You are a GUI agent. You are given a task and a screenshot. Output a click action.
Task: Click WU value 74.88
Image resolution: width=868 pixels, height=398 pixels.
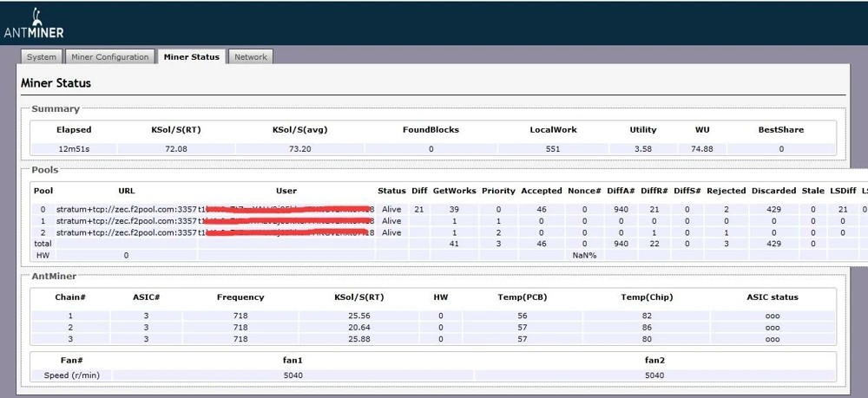point(702,148)
